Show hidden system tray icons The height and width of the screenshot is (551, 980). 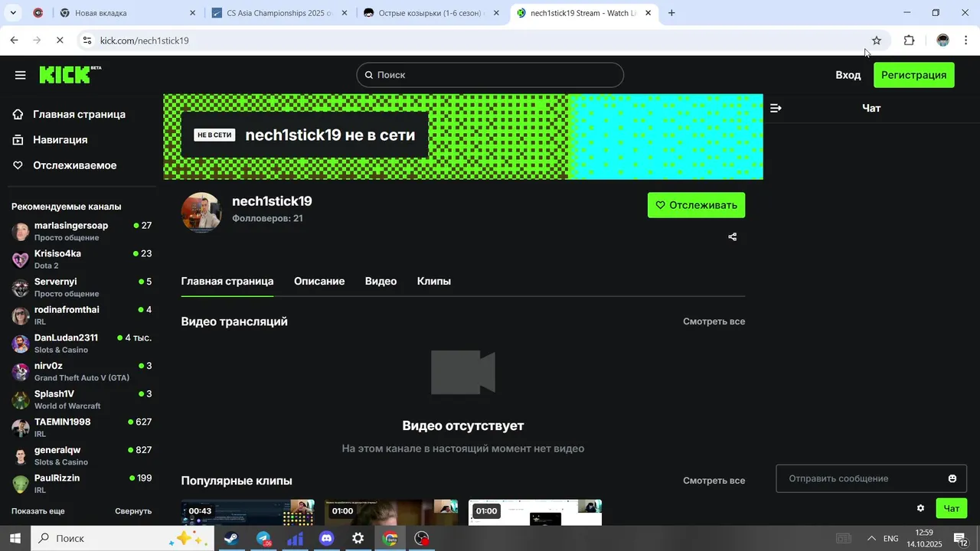pyautogui.click(x=871, y=539)
